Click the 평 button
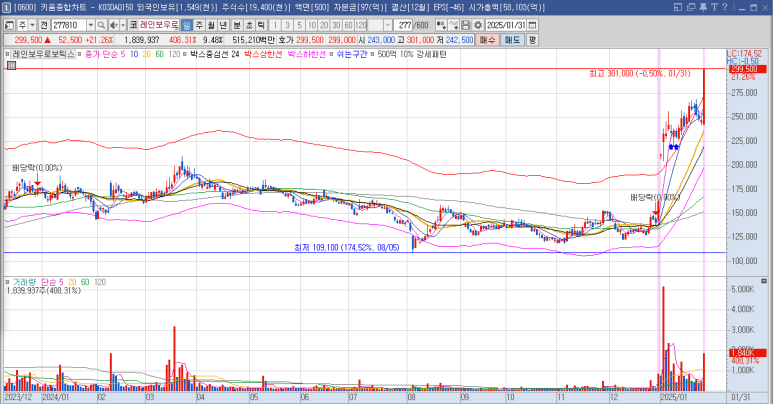 coord(532,40)
